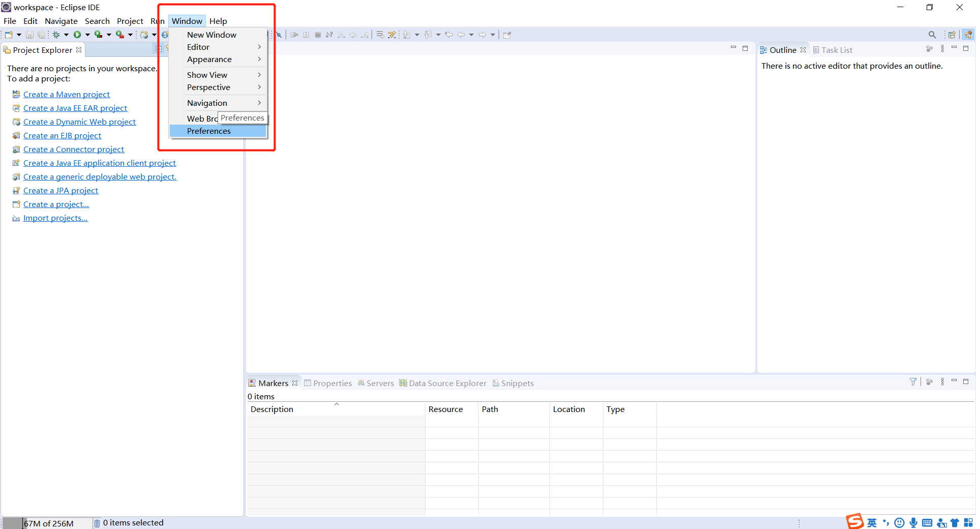Click the Next Annotation toolbar icon
980x529 pixels.
(407, 35)
